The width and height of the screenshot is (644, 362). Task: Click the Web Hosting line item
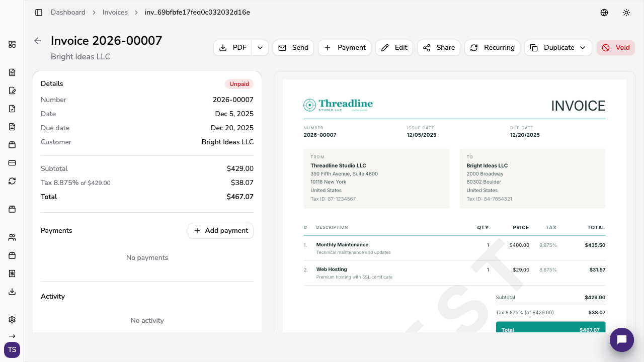point(332,269)
